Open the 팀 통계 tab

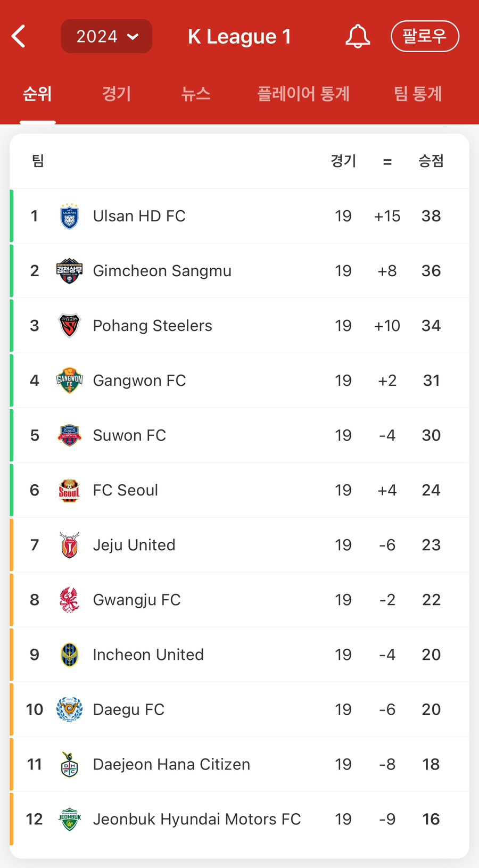pos(418,94)
